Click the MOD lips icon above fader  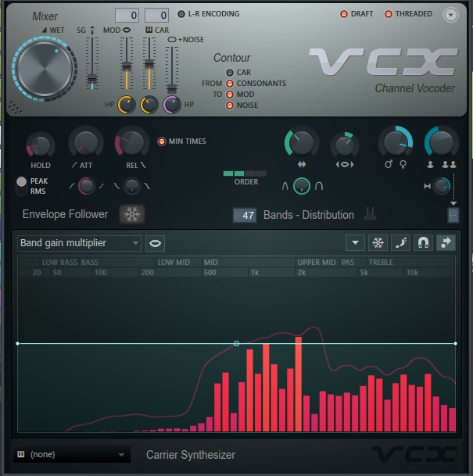pos(127,30)
